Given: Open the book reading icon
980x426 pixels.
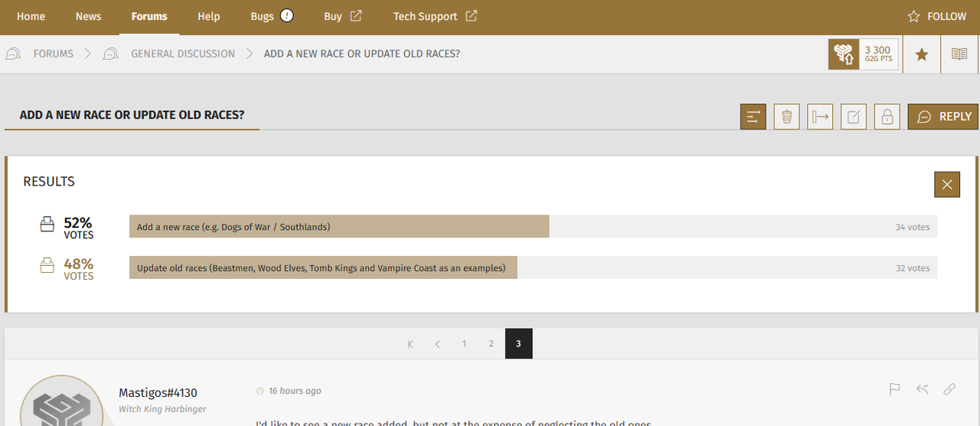Looking at the screenshot, I should [x=959, y=54].
